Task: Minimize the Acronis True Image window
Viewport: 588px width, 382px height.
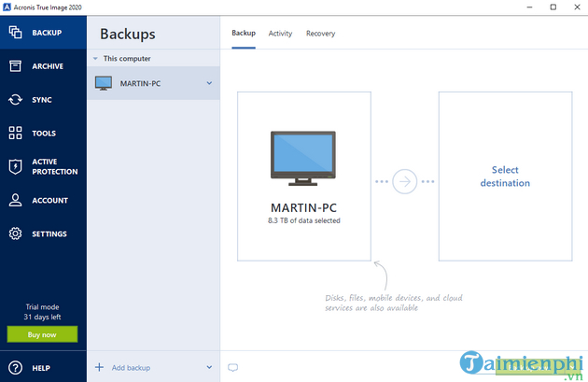Action: 529,7
